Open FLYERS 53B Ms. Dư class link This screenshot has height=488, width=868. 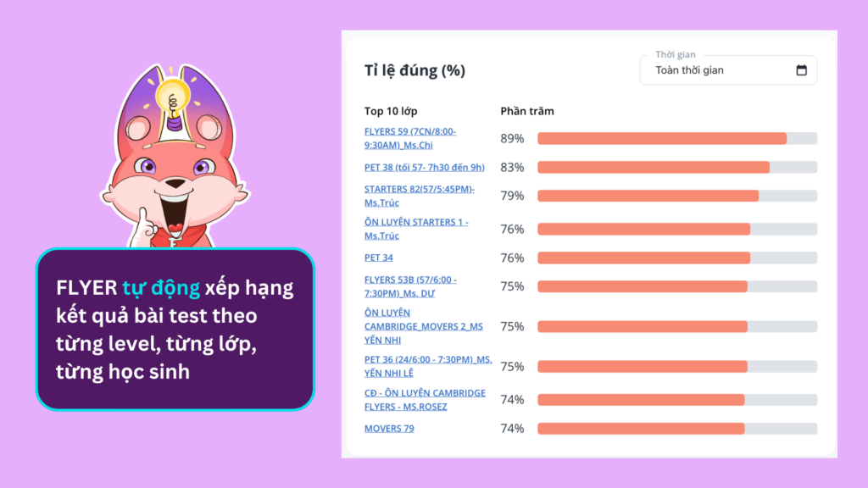coord(410,286)
